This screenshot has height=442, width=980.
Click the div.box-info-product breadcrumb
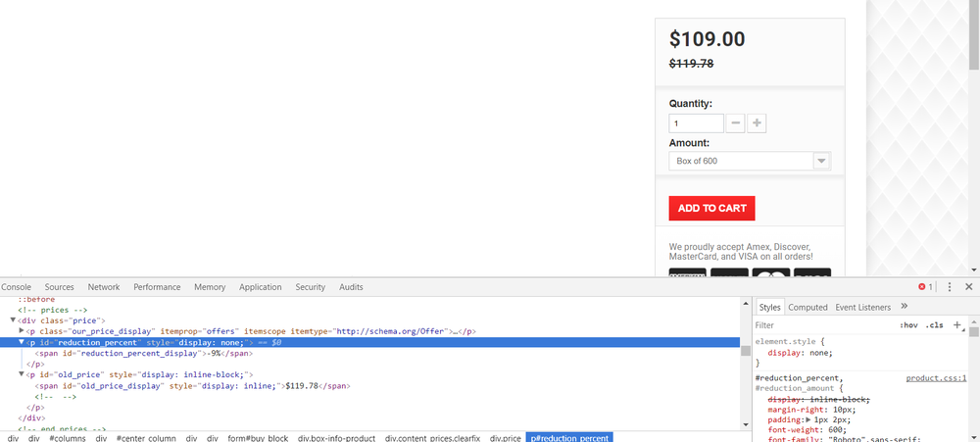point(336,438)
